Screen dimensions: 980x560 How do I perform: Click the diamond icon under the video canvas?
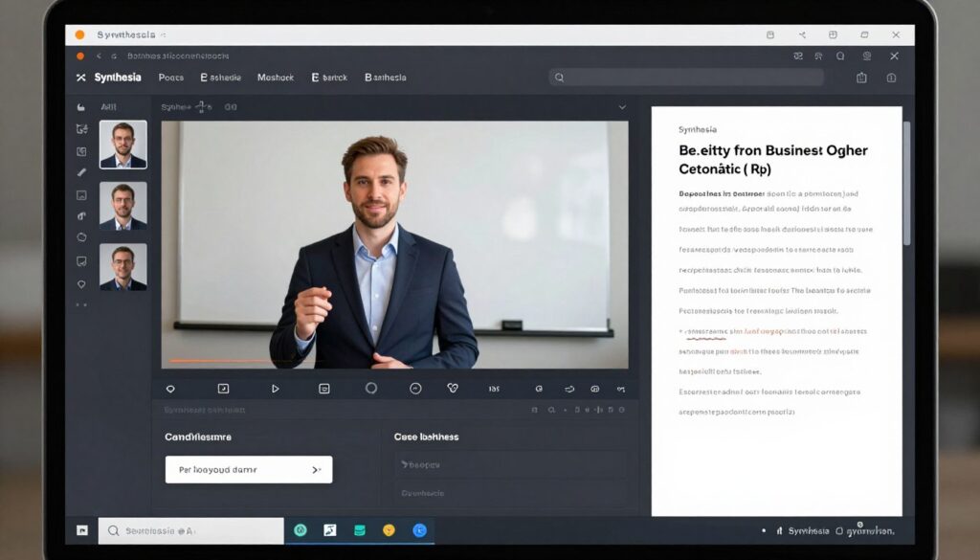click(171, 389)
